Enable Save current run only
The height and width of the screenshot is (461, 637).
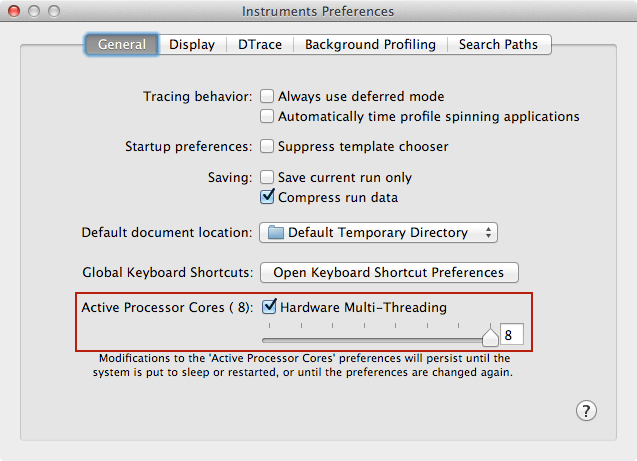point(267,177)
